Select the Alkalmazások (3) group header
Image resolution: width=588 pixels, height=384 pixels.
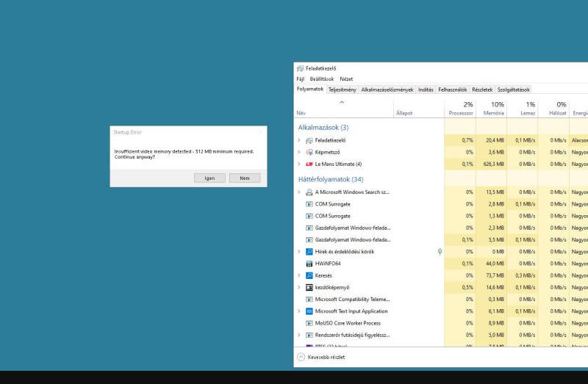coord(323,128)
